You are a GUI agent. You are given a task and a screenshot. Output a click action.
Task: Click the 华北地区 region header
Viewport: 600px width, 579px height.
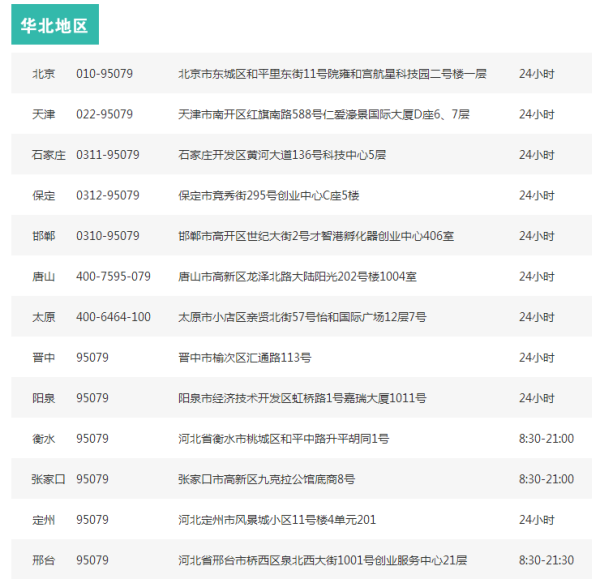click(55, 25)
